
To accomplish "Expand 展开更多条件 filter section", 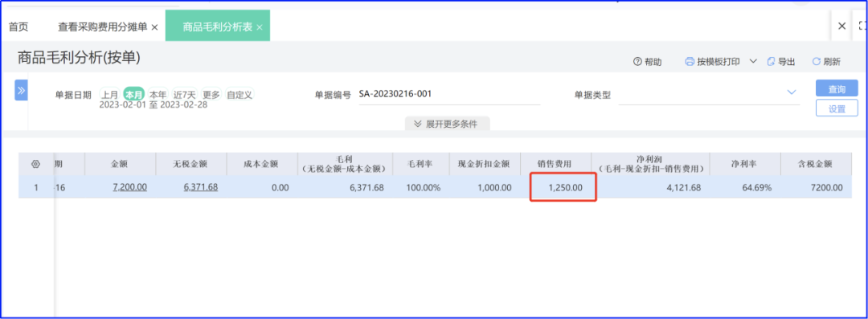I will [x=448, y=124].
